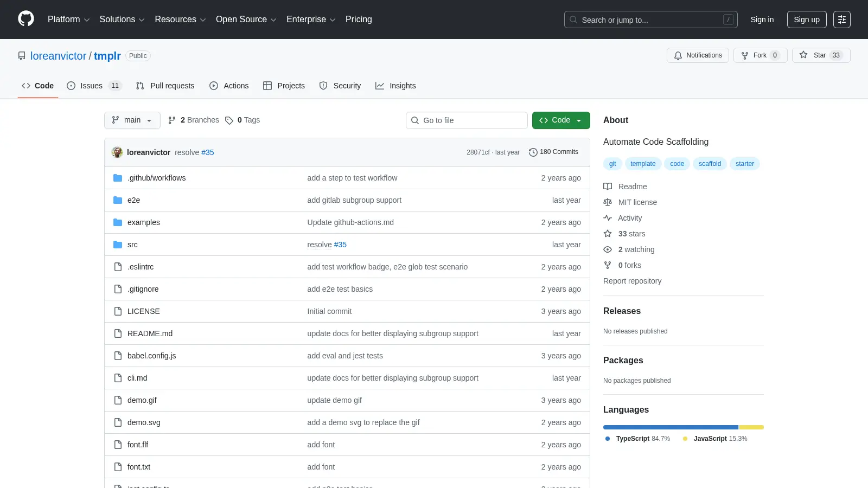Click the Sign in link
The image size is (868, 488).
[762, 20]
